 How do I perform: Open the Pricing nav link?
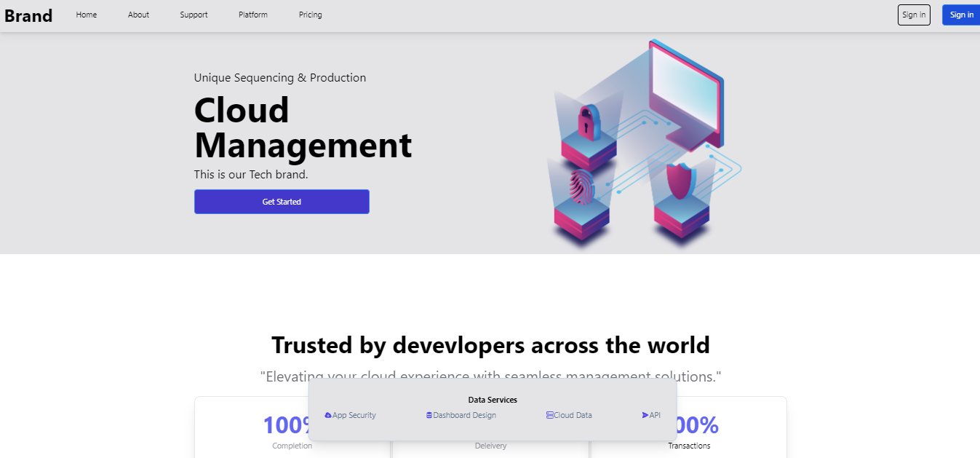pyautogui.click(x=311, y=15)
